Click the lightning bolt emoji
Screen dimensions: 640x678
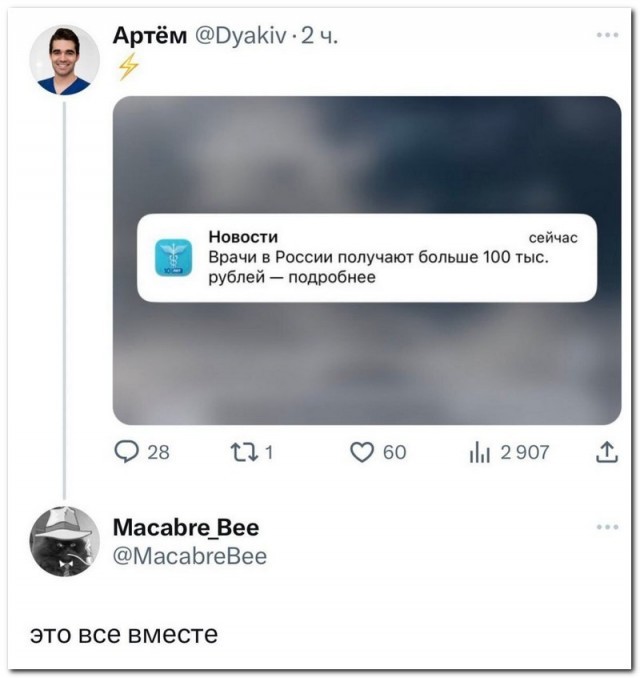[127, 65]
